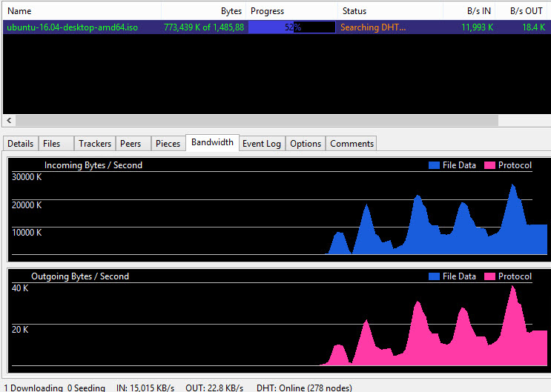Click the IN: 15,015 KB/s status
The height and width of the screenshot is (392, 551).
tap(145, 388)
